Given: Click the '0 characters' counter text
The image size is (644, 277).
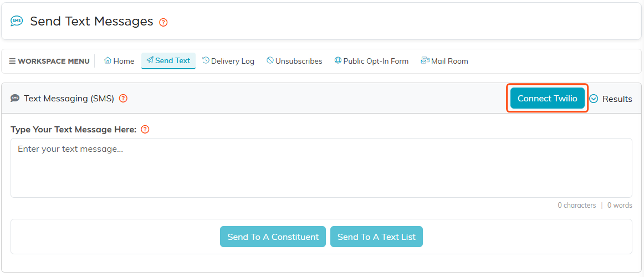Looking at the screenshot, I should (x=576, y=205).
